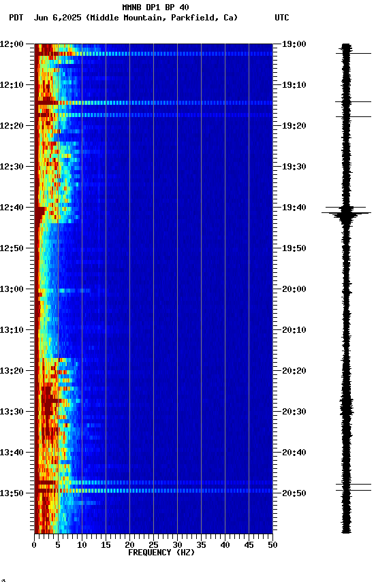
Task: Click the 19:20 UTC time label
Action: [294, 126]
